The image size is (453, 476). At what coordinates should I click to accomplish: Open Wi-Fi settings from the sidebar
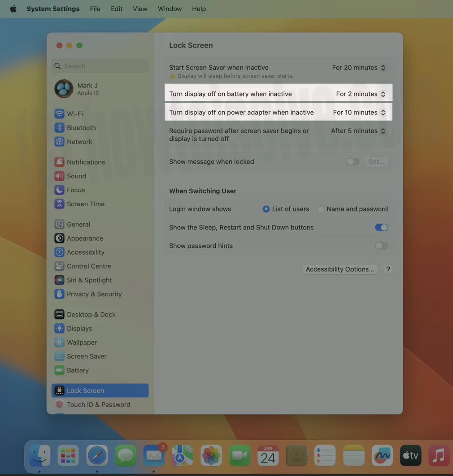[75, 113]
